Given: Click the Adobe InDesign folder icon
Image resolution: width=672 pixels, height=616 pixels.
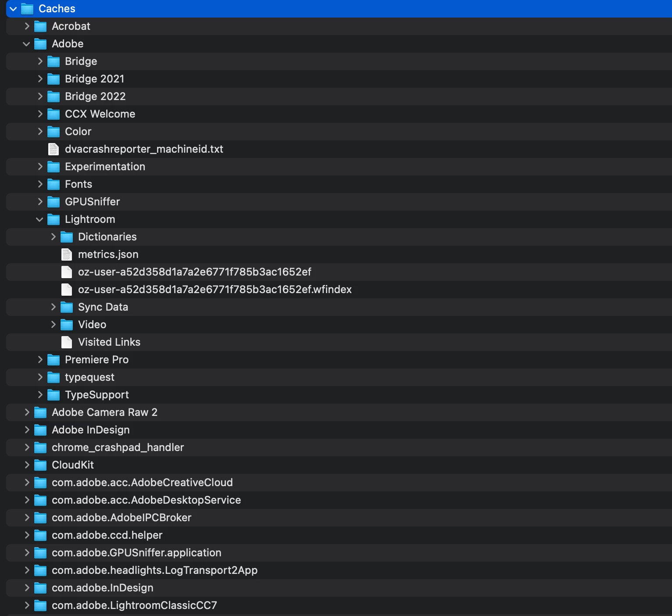Looking at the screenshot, I should [x=40, y=430].
